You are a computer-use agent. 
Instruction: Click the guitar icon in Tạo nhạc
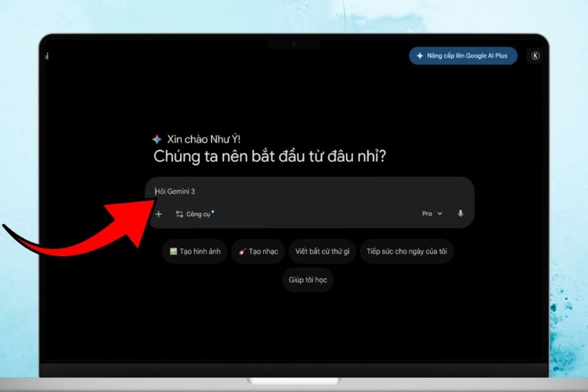click(242, 252)
